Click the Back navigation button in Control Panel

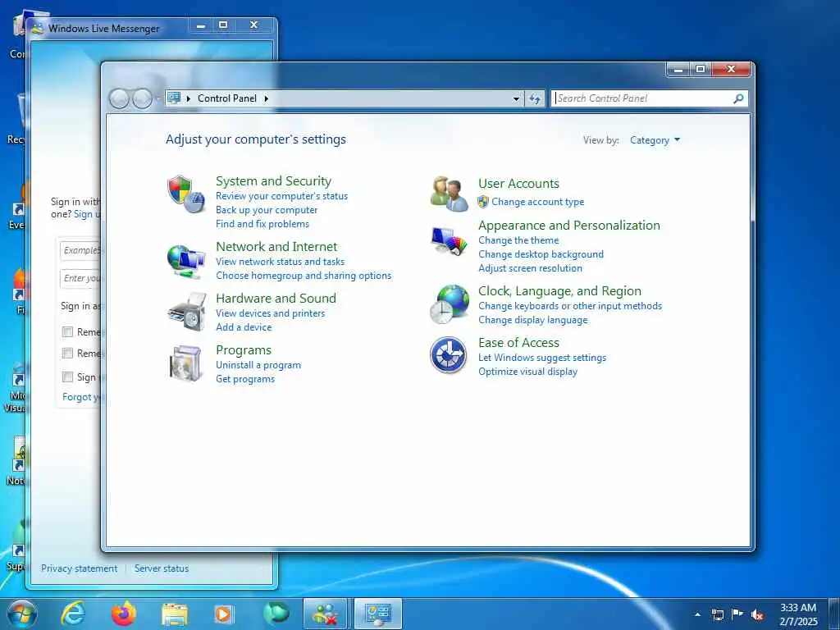click(x=119, y=98)
